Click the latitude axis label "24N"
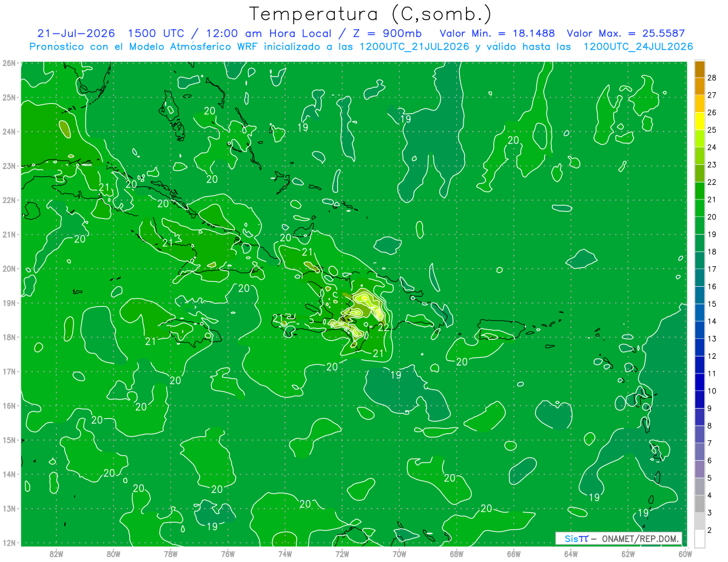This screenshot has height=562, width=728. click(9, 132)
